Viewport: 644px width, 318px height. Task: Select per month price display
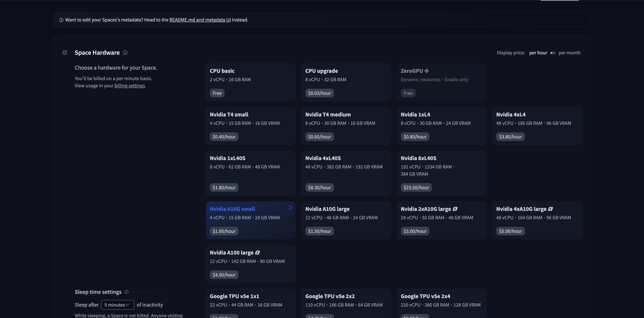(x=570, y=53)
